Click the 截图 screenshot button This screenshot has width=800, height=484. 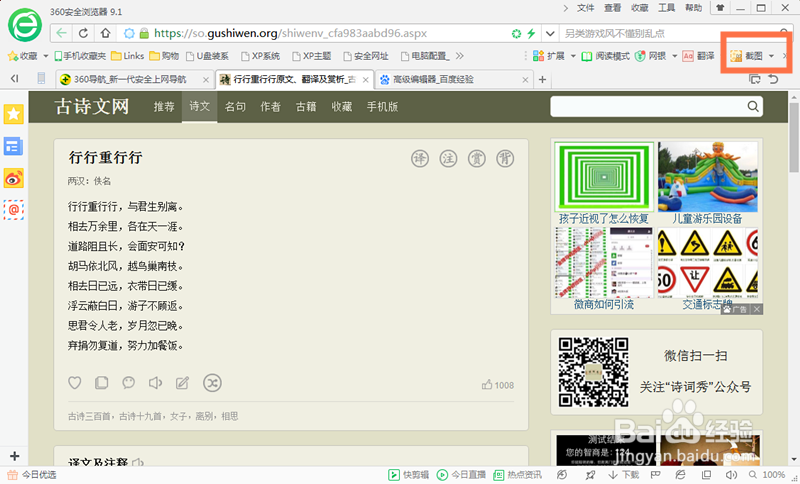pos(746,56)
